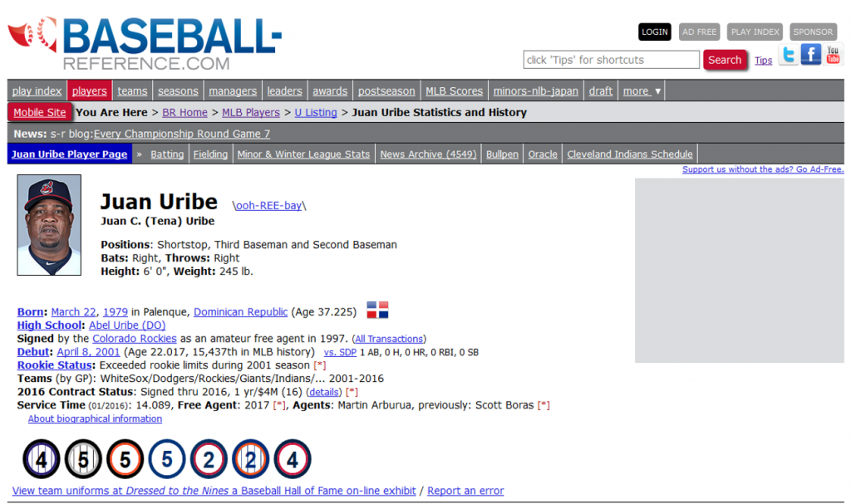Open the All Transactions link
Screen dimensions: 851x504
pos(389,339)
